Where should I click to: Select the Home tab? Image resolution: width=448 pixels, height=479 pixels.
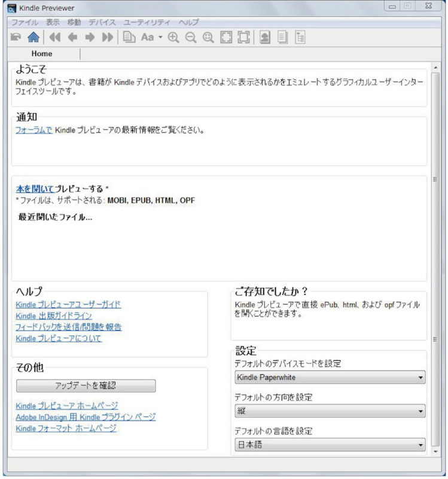pos(42,54)
